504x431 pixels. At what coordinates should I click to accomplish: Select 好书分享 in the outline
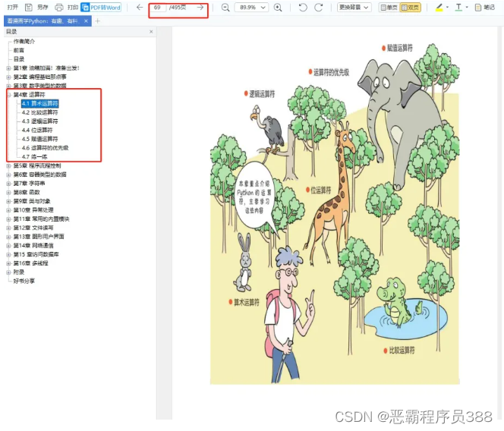point(24,281)
